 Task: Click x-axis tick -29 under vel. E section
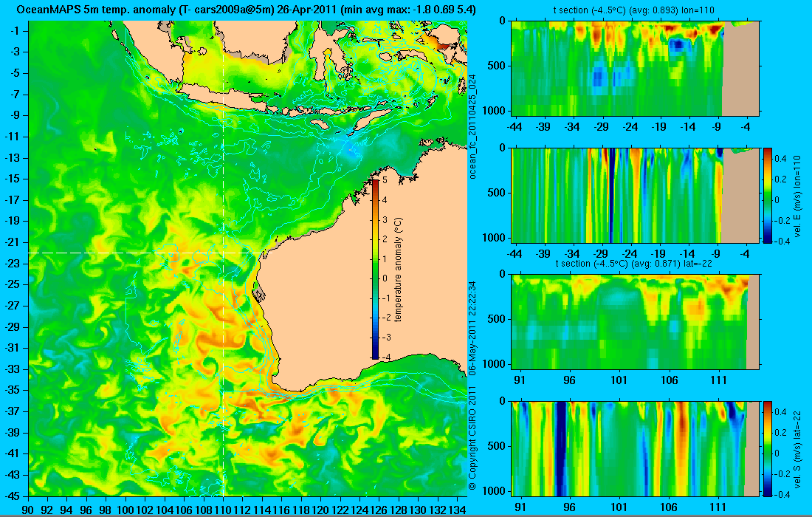click(x=601, y=254)
